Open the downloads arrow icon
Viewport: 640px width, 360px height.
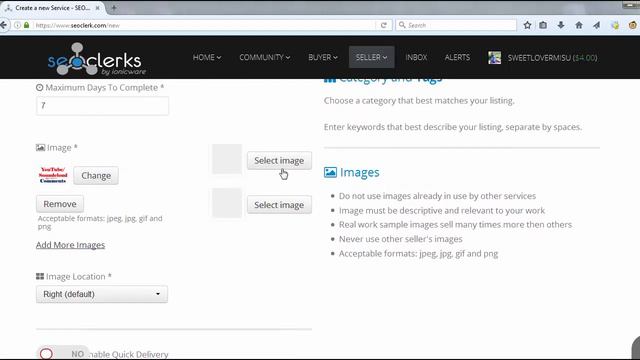(561, 25)
